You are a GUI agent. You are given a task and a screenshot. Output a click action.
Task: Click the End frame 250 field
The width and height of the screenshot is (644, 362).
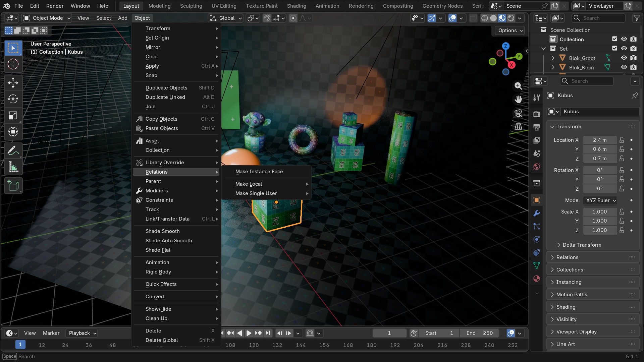[x=479, y=333]
